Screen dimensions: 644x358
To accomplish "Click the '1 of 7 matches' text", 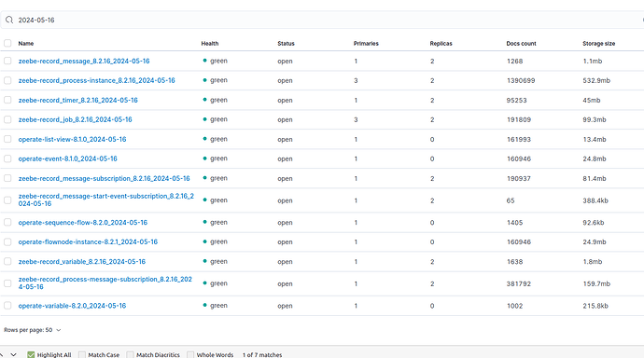I will point(262,354).
